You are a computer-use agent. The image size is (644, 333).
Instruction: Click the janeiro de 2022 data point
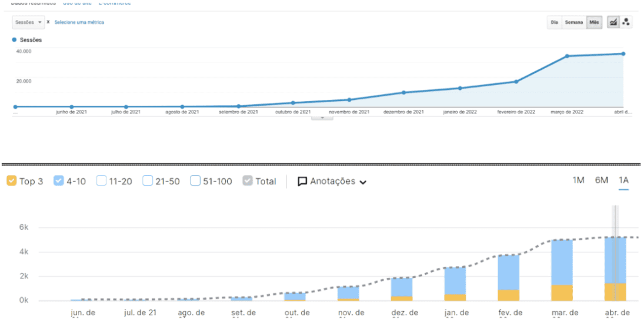[x=460, y=88]
